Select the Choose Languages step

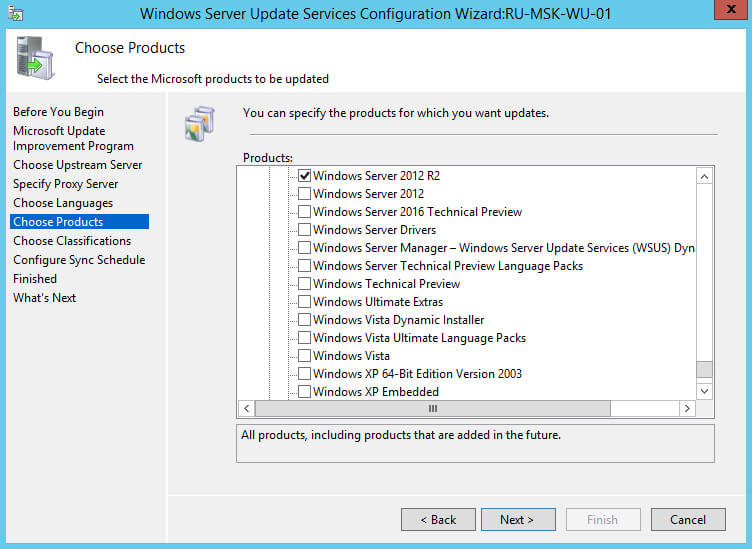(63, 203)
